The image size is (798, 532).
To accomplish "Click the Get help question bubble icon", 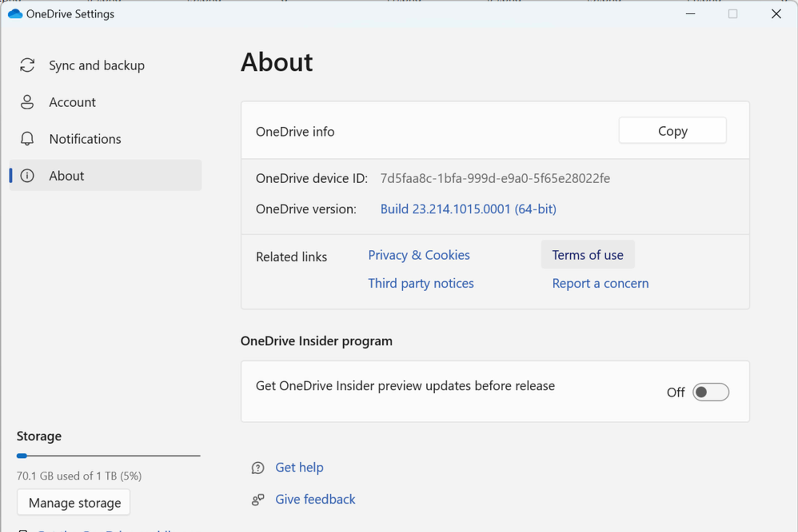I will pyautogui.click(x=258, y=468).
